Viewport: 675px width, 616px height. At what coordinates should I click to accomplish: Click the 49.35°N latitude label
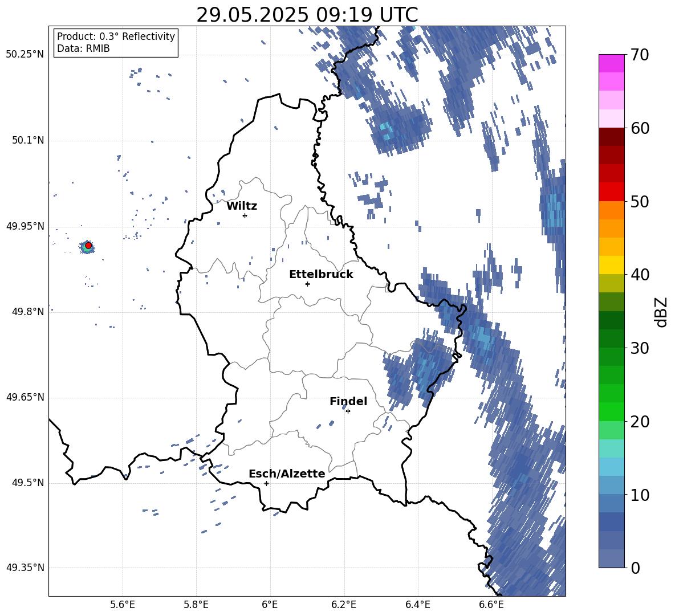pyautogui.click(x=25, y=568)
